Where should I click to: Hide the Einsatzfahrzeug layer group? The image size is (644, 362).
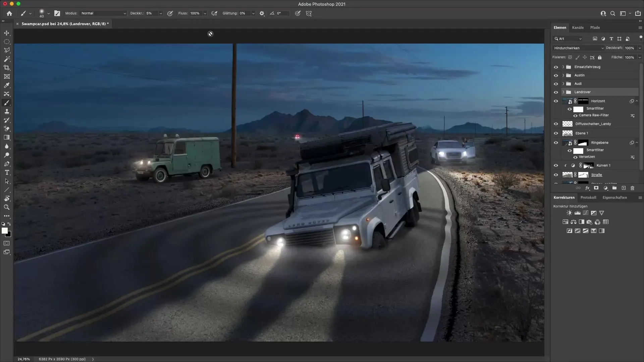tap(556, 67)
